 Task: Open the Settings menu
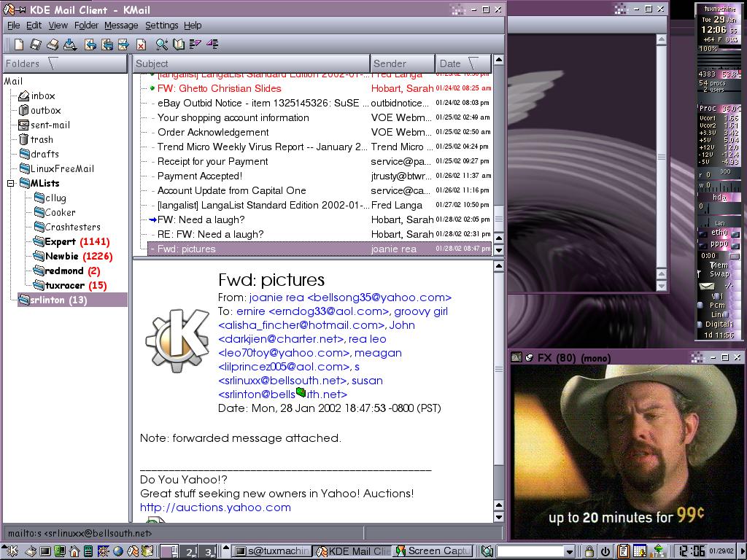pos(161,26)
